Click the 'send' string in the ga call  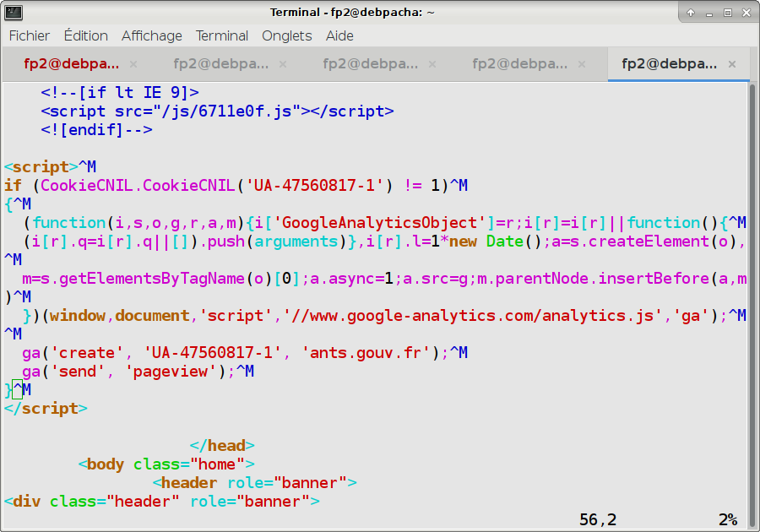tap(78, 372)
